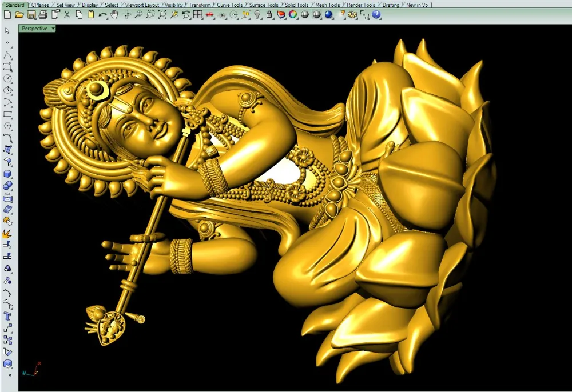Open the Surface Tools tab

point(264,5)
